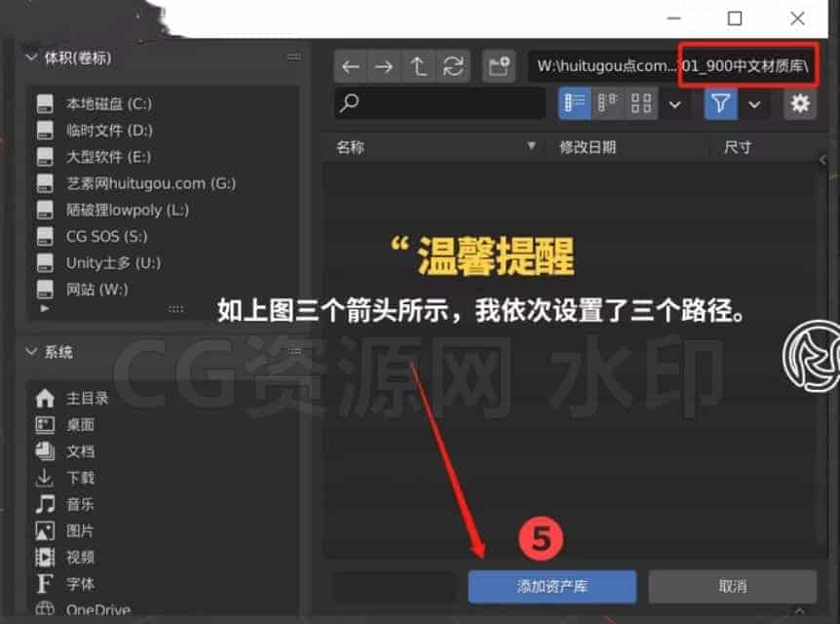Click the 体积 panel drag grip dots

click(293, 57)
